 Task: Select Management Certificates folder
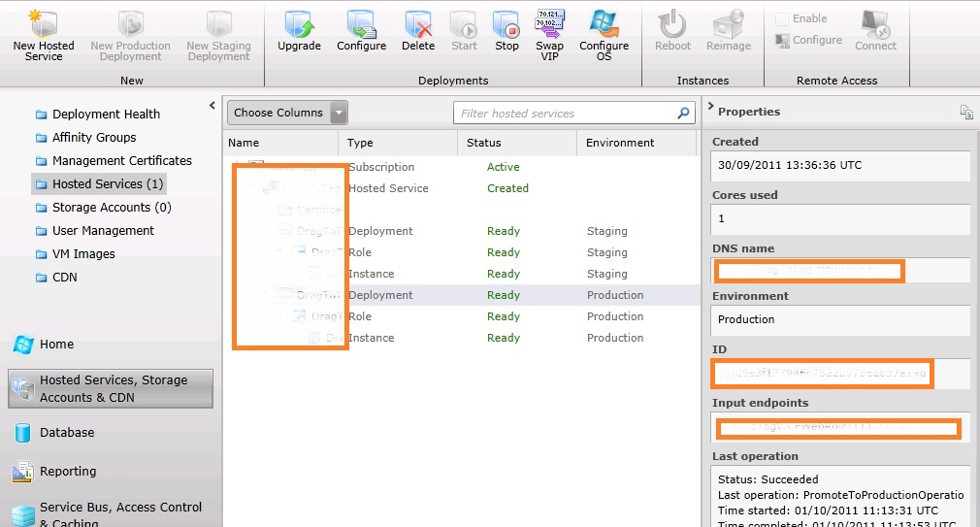coord(121,161)
